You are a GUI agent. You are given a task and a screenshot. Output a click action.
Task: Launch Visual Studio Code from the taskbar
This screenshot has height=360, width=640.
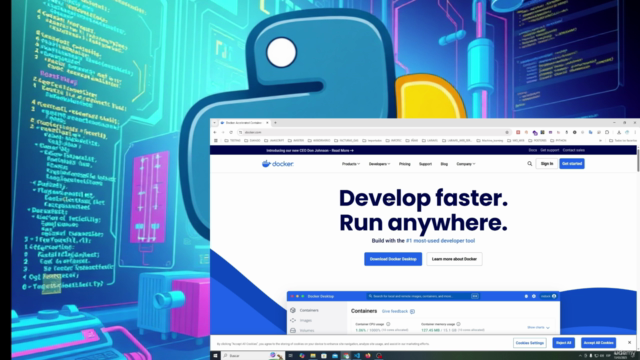[357, 356]
